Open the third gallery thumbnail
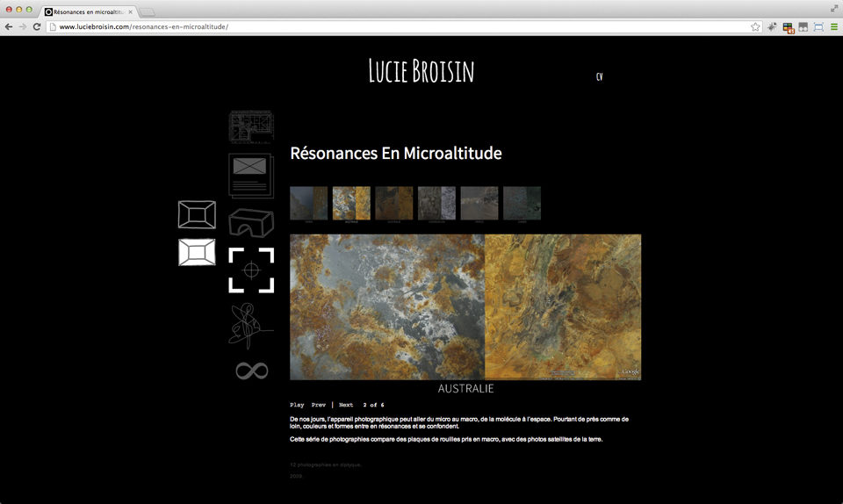843x504 pixels. 394,203
